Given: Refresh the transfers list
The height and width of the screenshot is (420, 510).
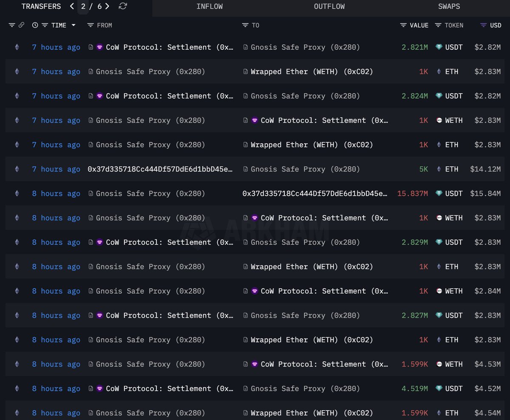Looking at the screenshot, I should click(123, 6).
